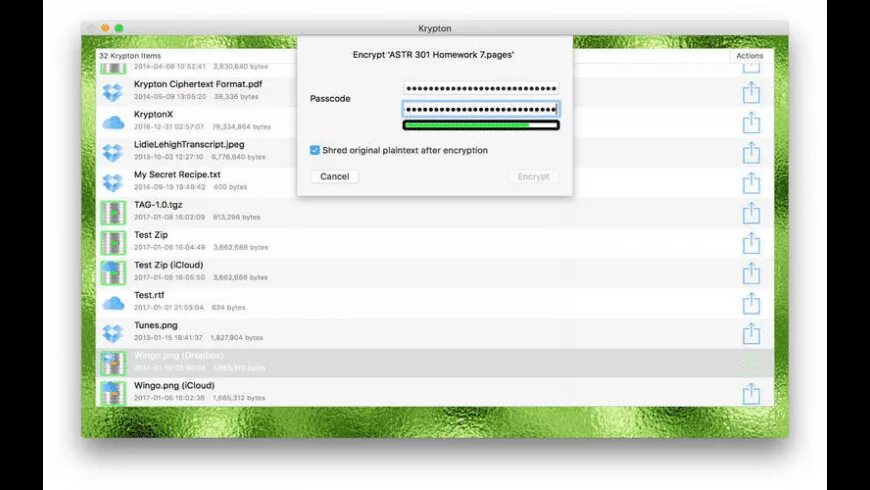Click Dropbox icon of Tunes.png
Screen dimensions: 870x490
click(113, 333)
